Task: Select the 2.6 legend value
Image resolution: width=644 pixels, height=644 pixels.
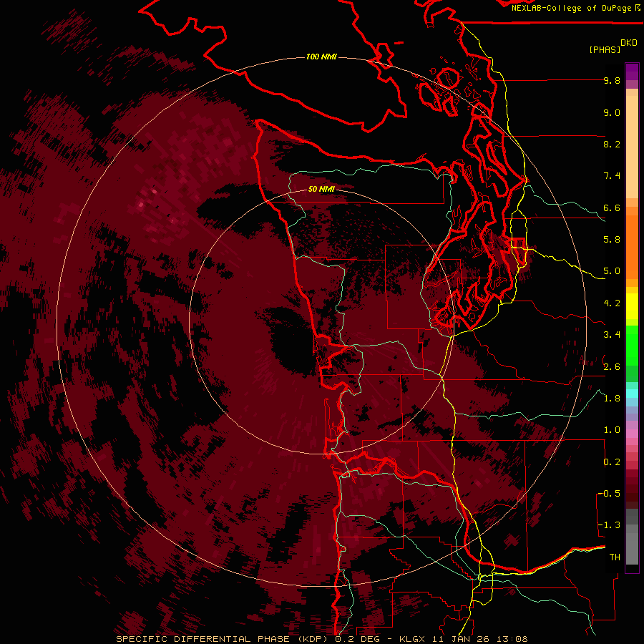Action: click(612, 367)
